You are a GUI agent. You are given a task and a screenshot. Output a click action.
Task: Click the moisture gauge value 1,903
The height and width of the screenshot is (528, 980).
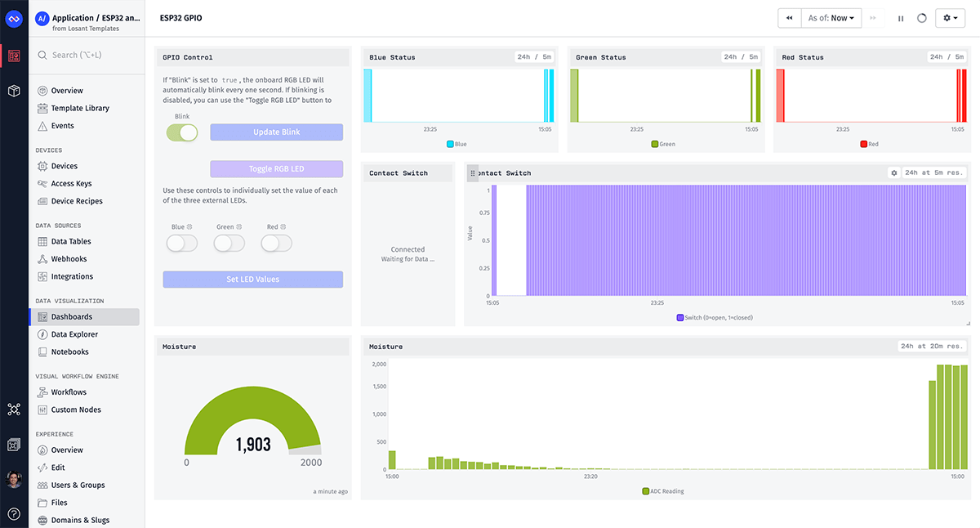(x=253, y=445)
